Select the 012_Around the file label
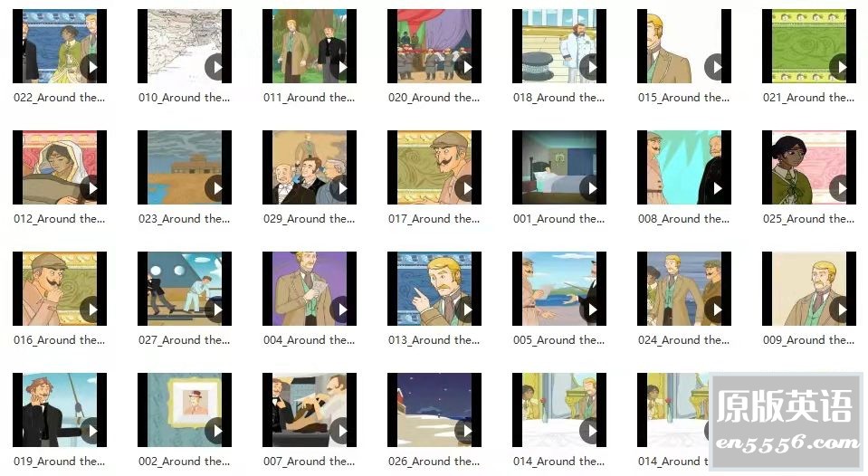Viewport: 868px width, 476px height. pyautogui.click(x=59, y=219)
